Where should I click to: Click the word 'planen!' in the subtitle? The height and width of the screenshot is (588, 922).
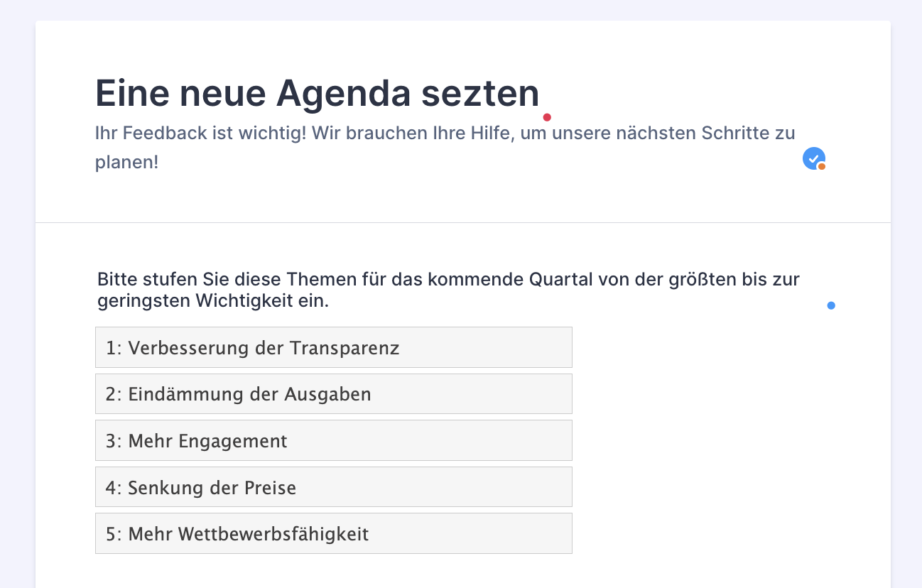[126, 163]
